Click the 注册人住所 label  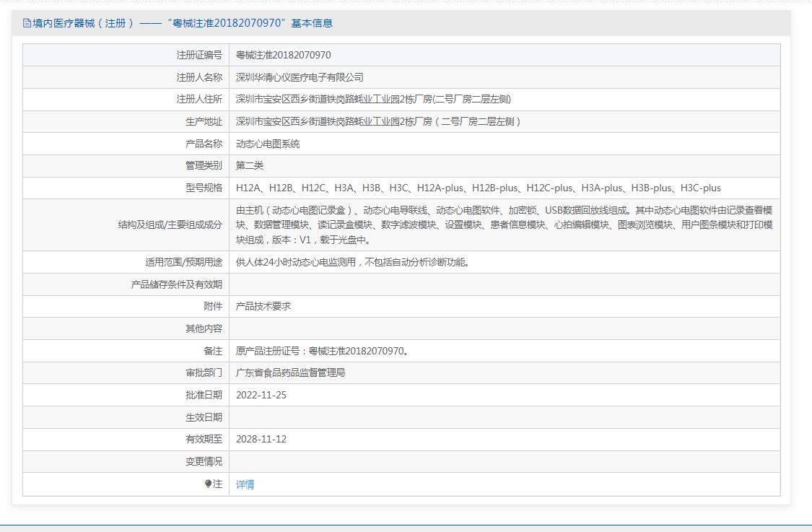(x=199, y=99)
